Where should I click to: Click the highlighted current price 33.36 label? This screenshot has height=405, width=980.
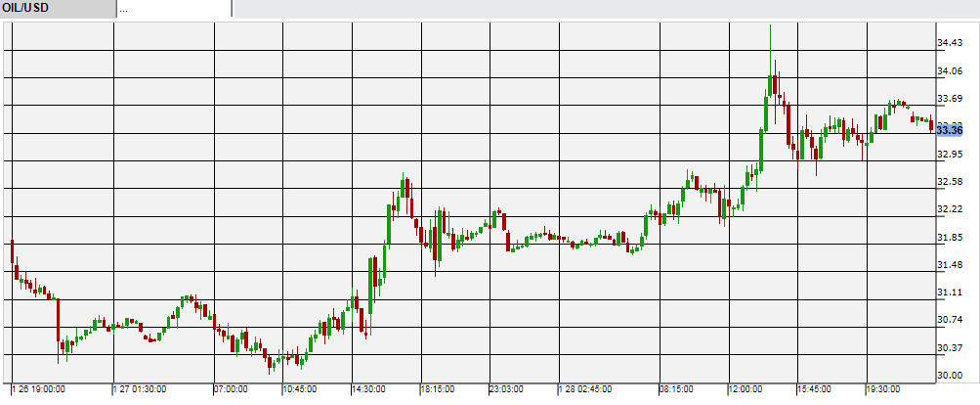point(950,129)
